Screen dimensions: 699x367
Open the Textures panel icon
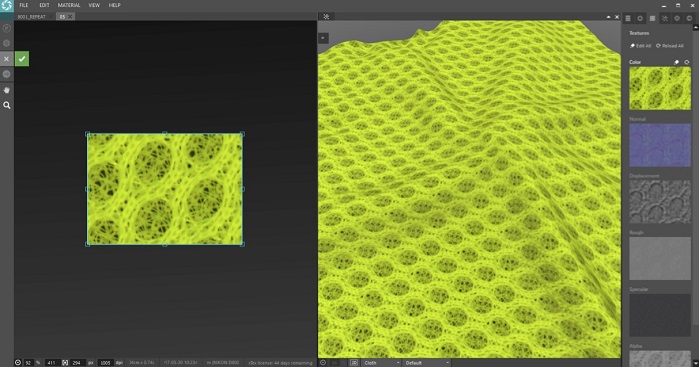[x=652, y=18]
